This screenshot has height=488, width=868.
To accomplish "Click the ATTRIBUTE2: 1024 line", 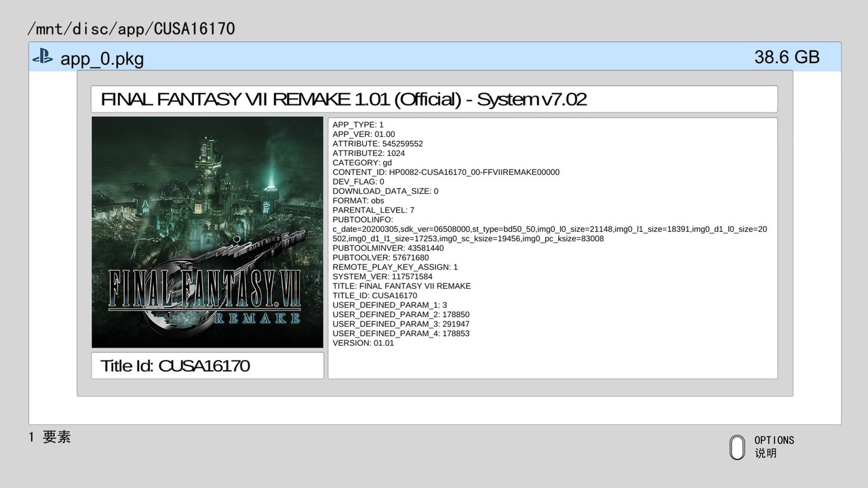I will coord(369,153).
